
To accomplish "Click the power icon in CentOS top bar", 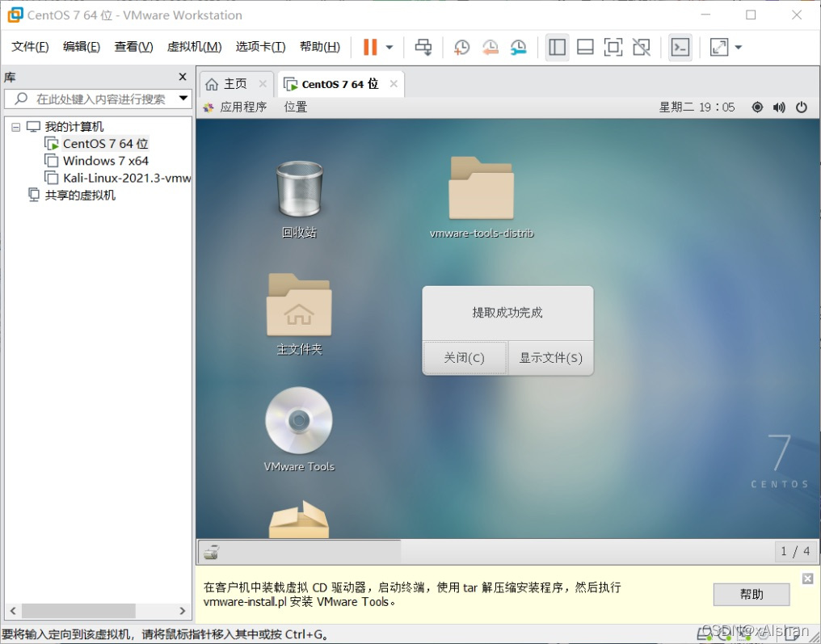I will (802, 107).
